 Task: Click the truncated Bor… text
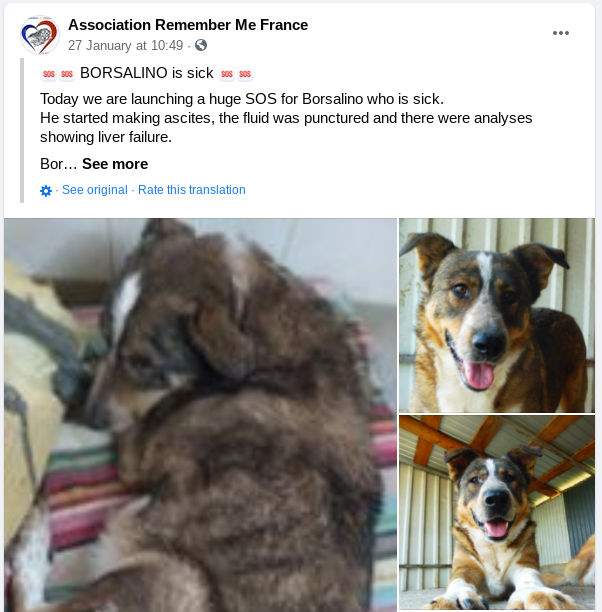59,164
